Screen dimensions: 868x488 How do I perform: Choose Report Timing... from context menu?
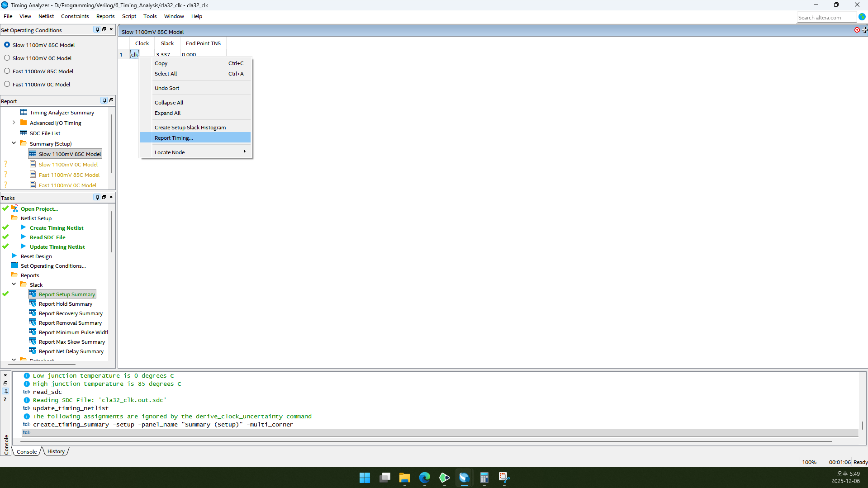point(174,138)
